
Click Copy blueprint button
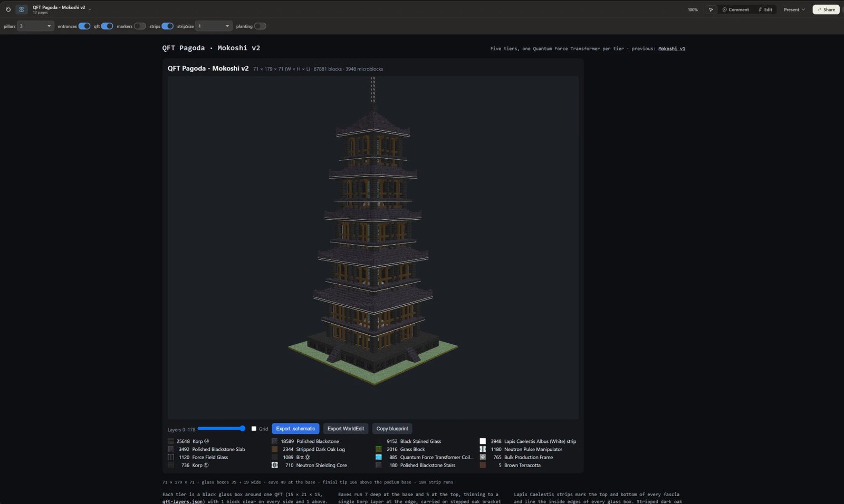(x=392, y=429)
